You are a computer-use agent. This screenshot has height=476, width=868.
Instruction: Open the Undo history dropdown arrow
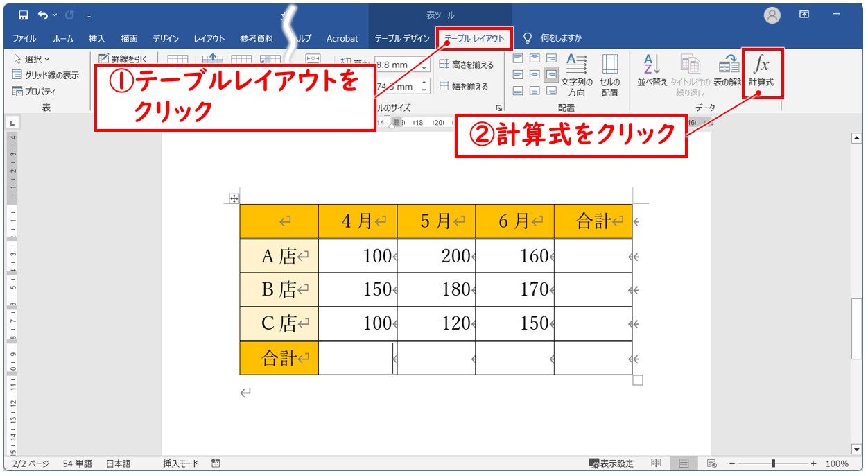coord(55,15)
